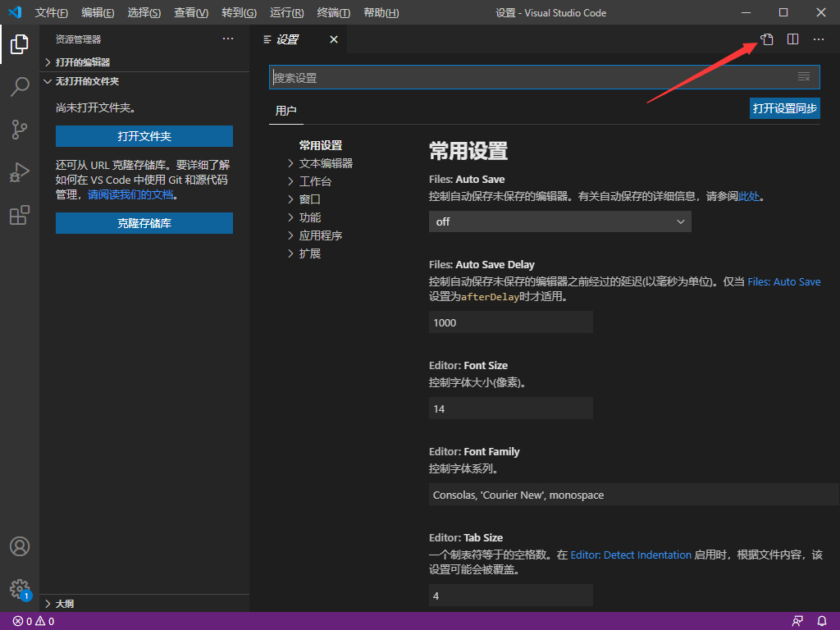Click the 资源管理器 panel title
This screenshot has width=840, height=630.
(x=78, y=39)
